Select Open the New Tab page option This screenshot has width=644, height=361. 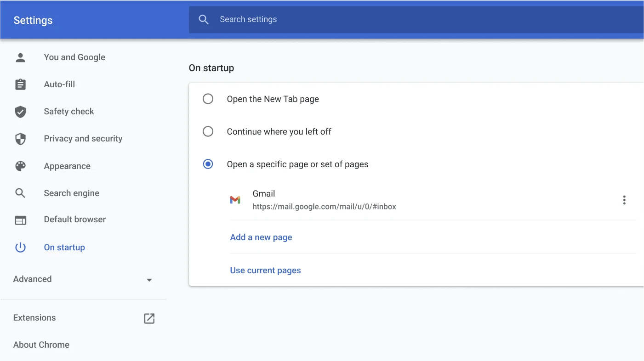208,98
